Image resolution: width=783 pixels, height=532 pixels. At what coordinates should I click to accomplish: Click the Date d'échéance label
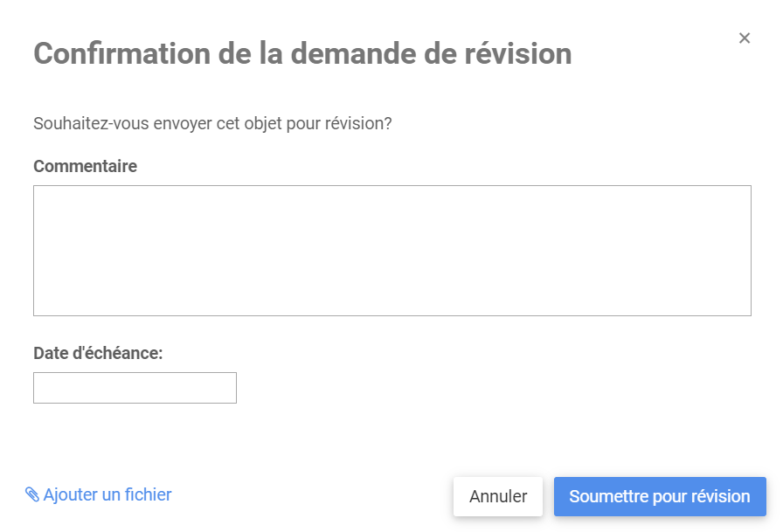[98, 353]
